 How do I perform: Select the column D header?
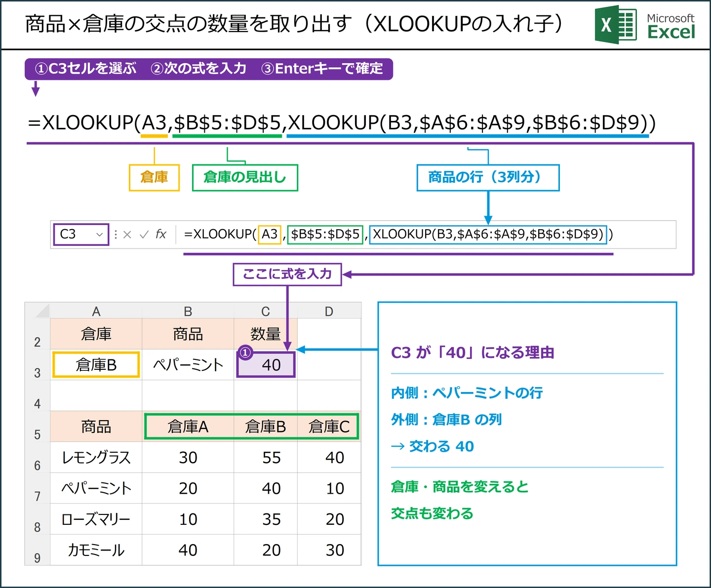point(329,311)
